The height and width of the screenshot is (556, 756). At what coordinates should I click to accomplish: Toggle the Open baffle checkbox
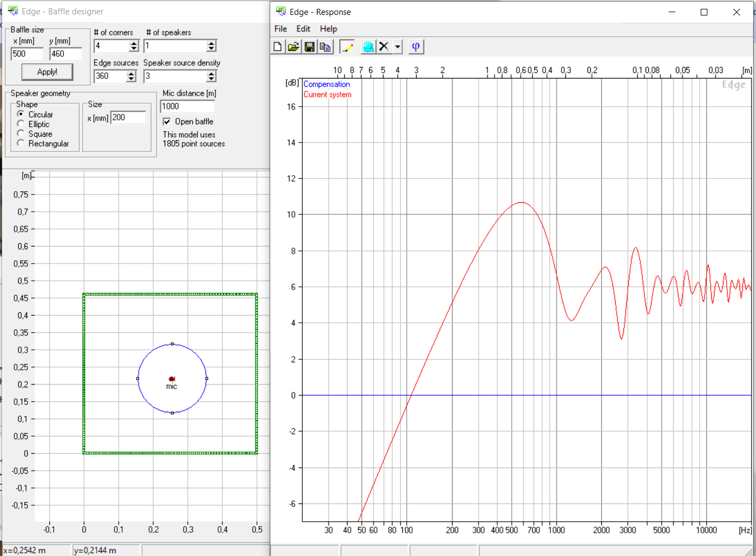(x=167, y=122)
